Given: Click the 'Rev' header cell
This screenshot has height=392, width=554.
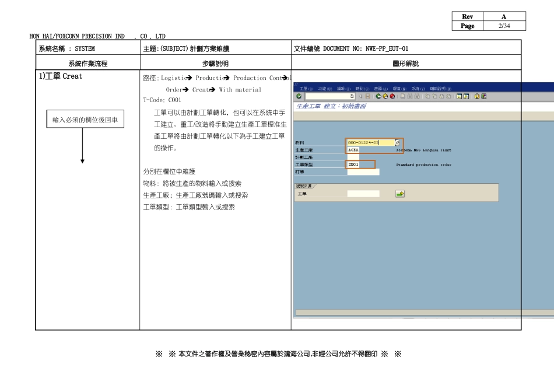Looking at the screenshot, I should [468, 16].
